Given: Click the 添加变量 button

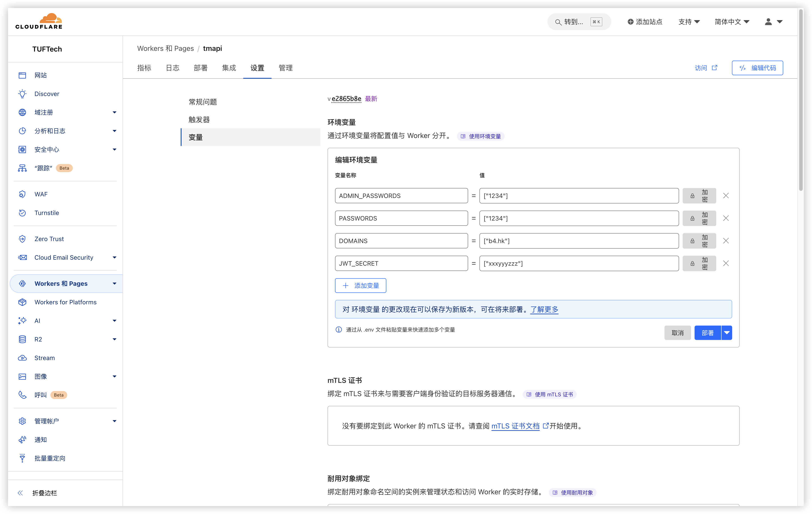Looking at the screenshot, I should click(x=360, y=286).
